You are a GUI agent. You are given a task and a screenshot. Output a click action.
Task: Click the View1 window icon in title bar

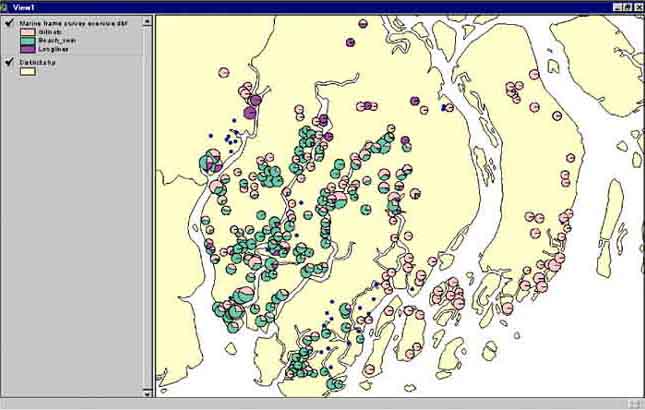[x=6, y=6]
